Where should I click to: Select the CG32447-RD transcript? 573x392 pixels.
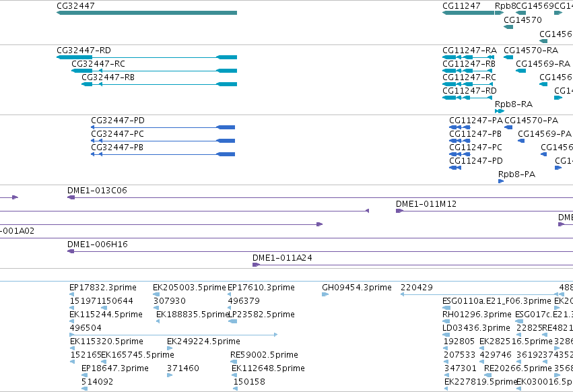click(147, 57)
